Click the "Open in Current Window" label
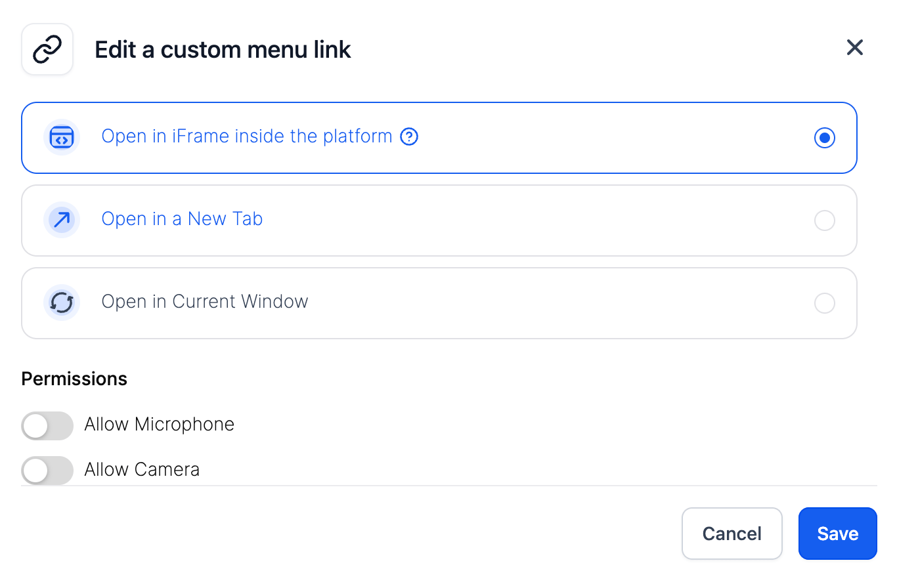Viewport: 897px width, 588px height. point(204,302)
